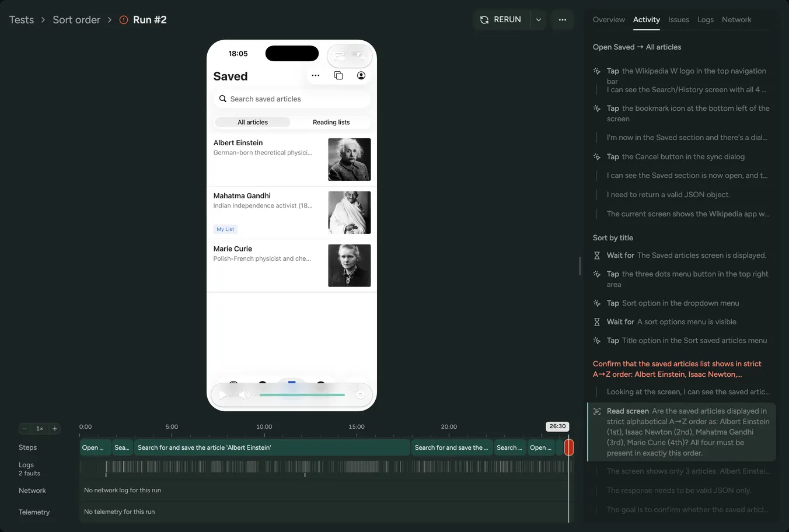789x532 pixels.
Task: Open the three dots menu beside Saved title
Action: (x=315, y=75)
